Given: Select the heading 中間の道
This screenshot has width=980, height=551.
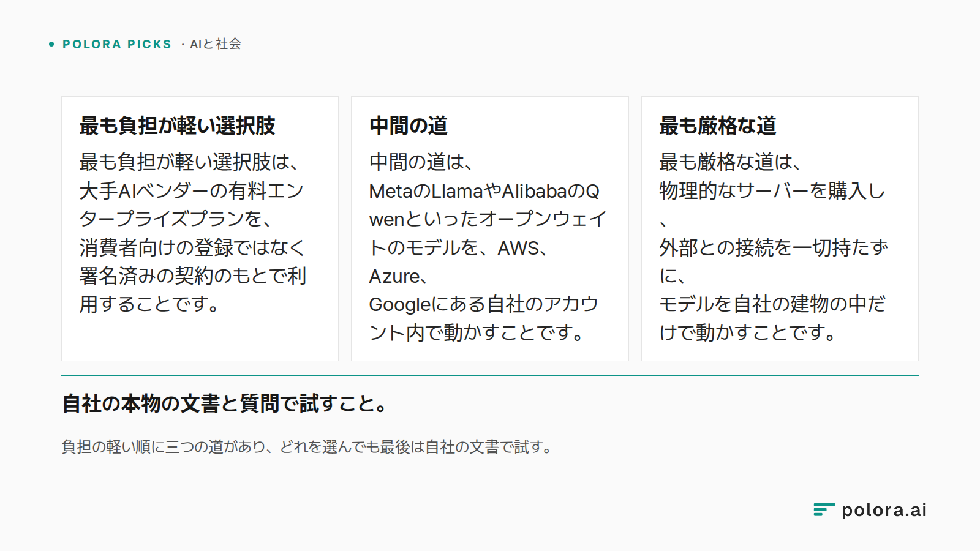Looking at the screenshot, I should pos(409,126).
